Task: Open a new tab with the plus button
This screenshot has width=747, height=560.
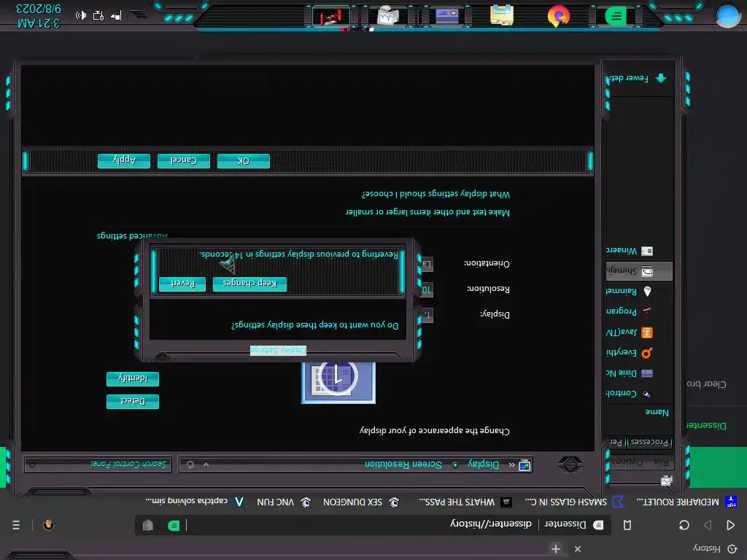Action: 555,548
